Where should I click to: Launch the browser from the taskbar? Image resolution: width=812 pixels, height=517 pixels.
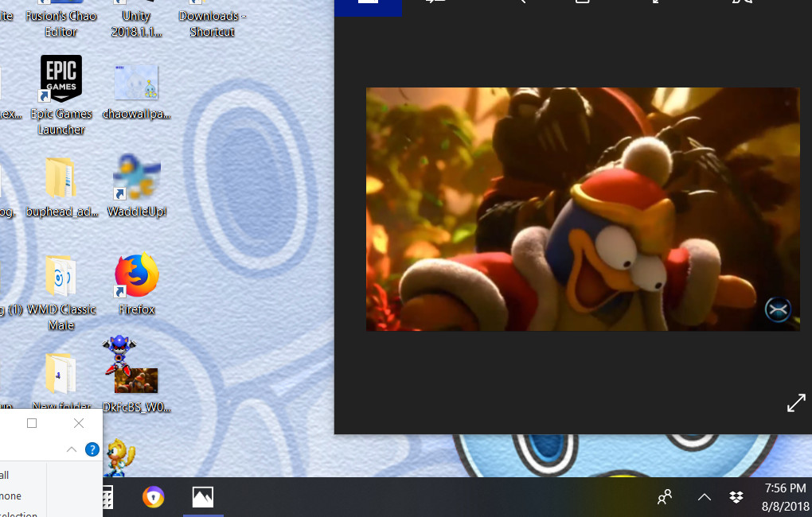tap(154, 496)
